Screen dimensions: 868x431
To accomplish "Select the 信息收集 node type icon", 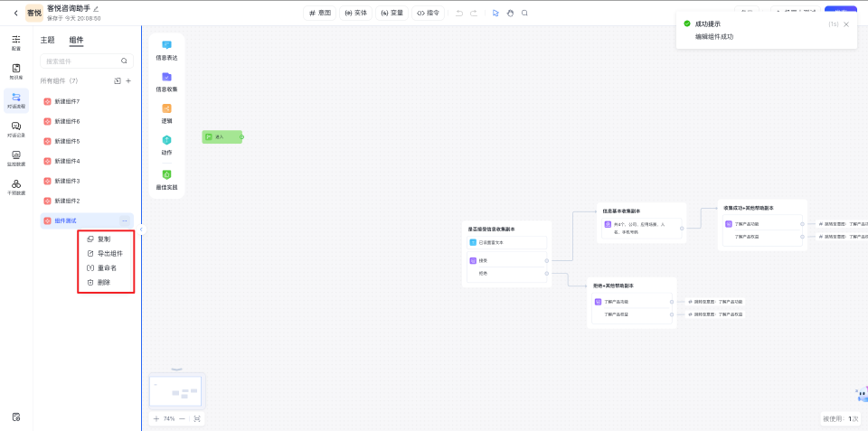I will pos(166,80).
